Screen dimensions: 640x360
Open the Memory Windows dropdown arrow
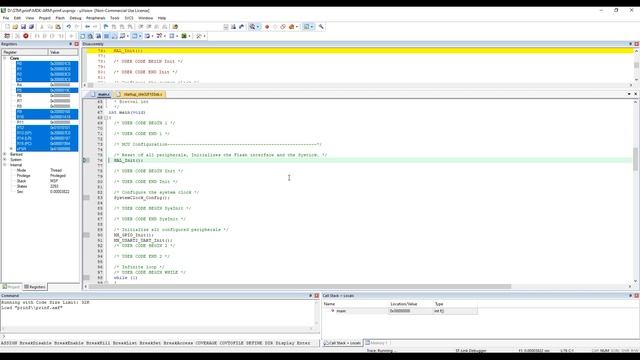140,36
